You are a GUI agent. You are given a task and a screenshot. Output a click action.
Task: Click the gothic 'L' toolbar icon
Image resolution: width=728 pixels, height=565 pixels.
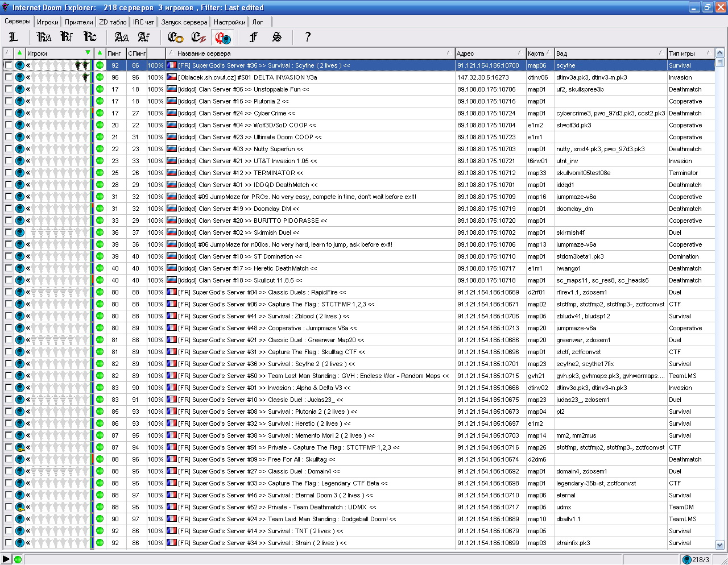(x=14, y=37)
